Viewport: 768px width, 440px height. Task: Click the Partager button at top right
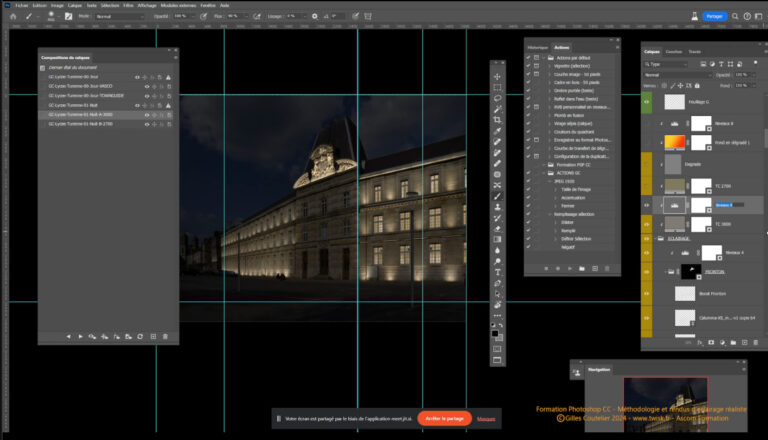tap(713, 16)
